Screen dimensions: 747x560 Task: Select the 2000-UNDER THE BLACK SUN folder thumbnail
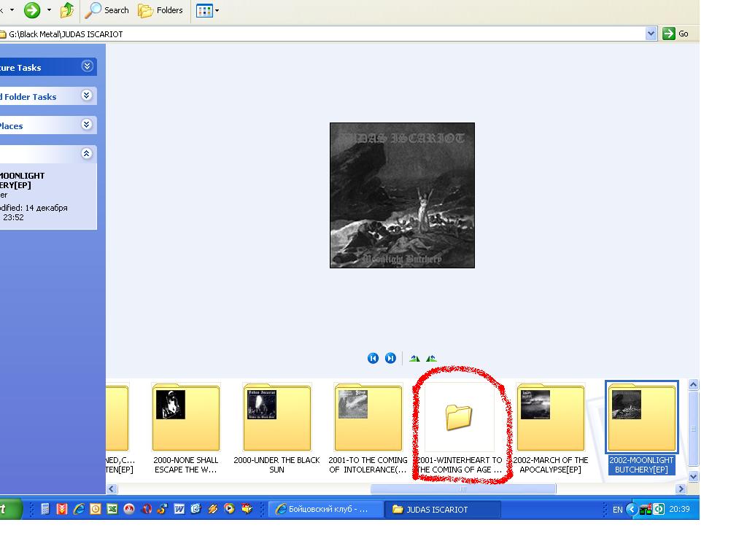276,418
